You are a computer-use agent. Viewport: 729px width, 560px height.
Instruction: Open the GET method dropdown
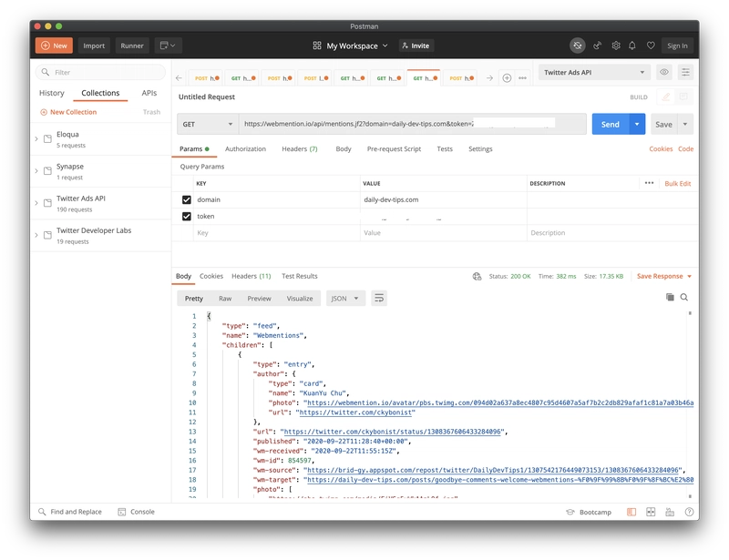click(206, 124)
